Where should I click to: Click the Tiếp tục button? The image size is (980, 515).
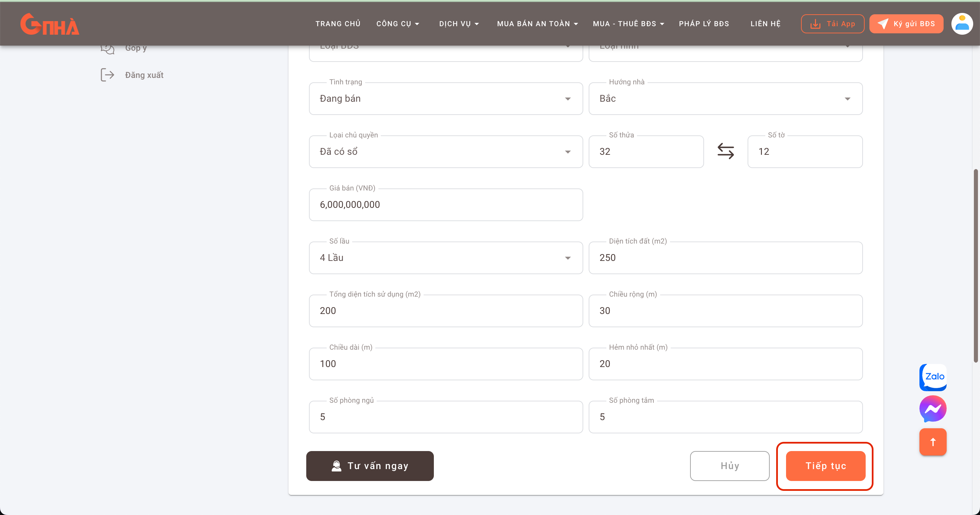point(826,466)
